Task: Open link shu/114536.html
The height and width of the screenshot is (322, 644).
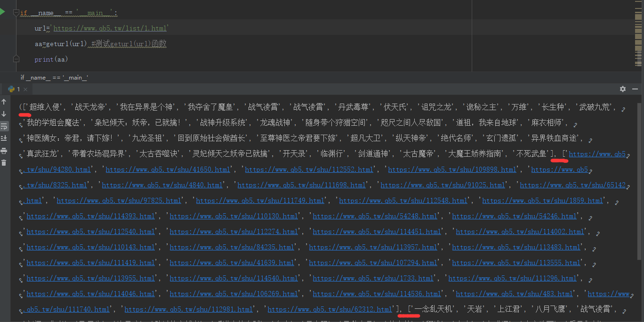Action: pos(377,294)
